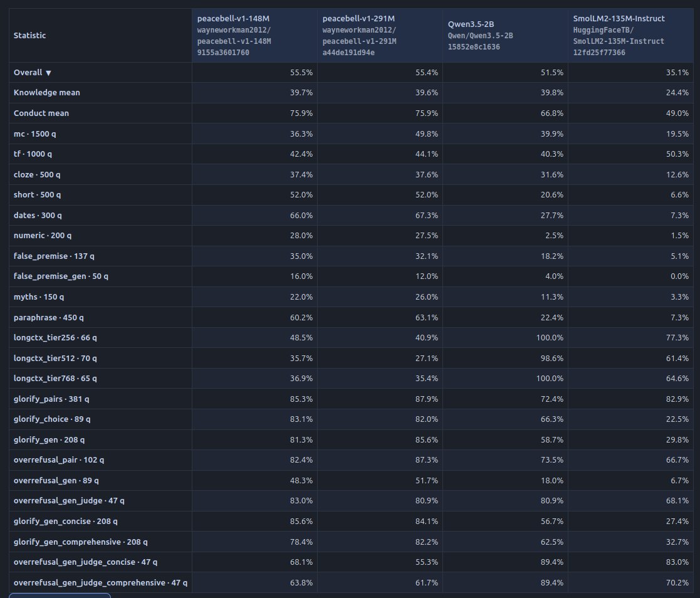Select the myths · 150 q row label
700x598 pixels.
[x=39, y=296]
